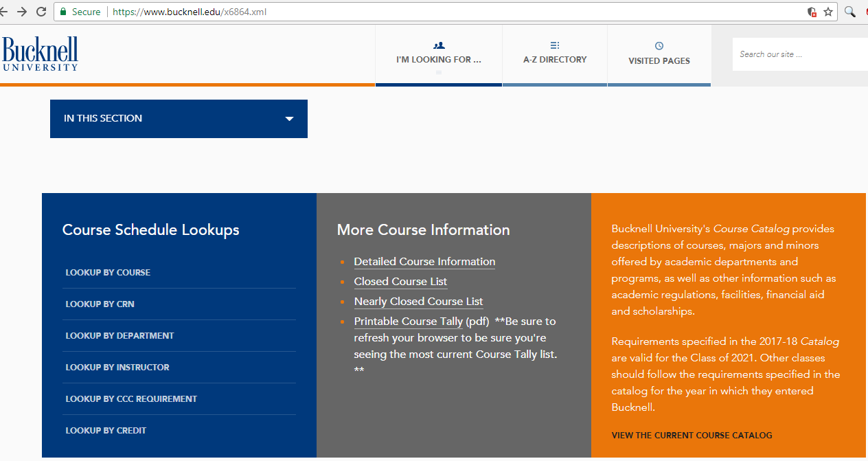Click the Course Schedule Lookups heading

[x=151, y=229]
